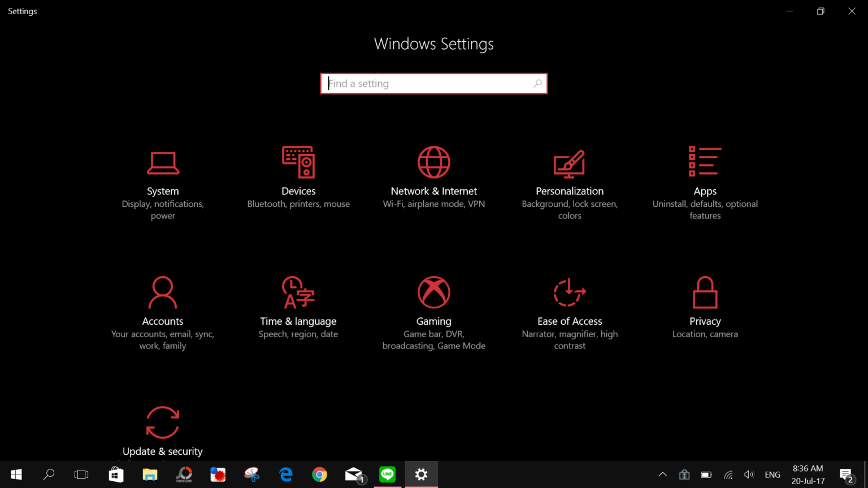Image resolution: width=868 pixels, height=488 pixels.
Task: Launch Google Chrome from taskbar
Action: tap(320, 474)
